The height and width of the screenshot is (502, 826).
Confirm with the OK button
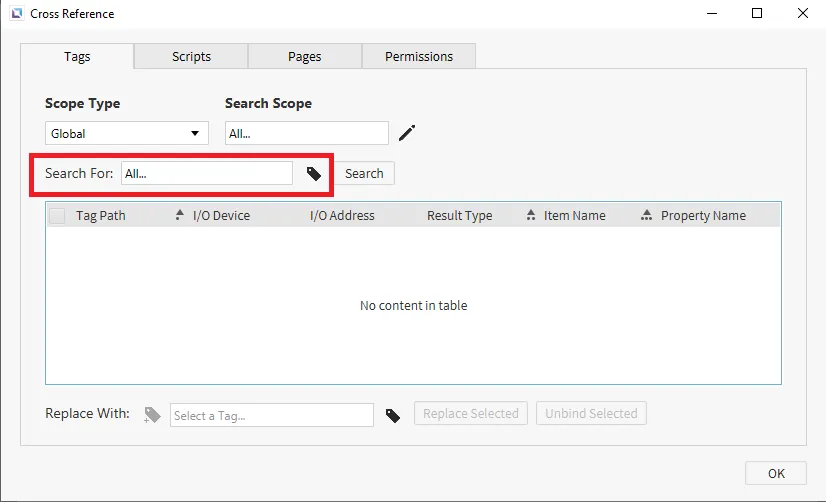776,473
